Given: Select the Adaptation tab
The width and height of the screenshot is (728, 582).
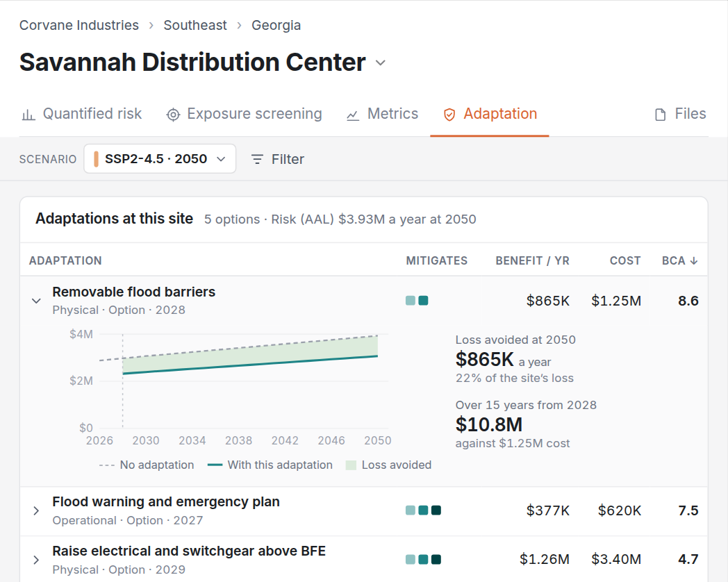Looking at the screenshot, I should [x=490, y=114].
